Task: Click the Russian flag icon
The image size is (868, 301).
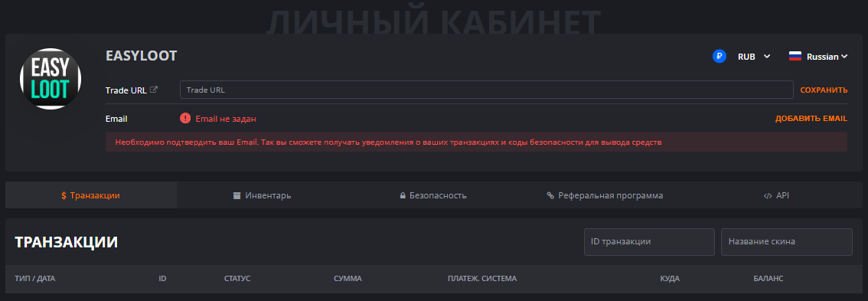Action: pos(795,57)
